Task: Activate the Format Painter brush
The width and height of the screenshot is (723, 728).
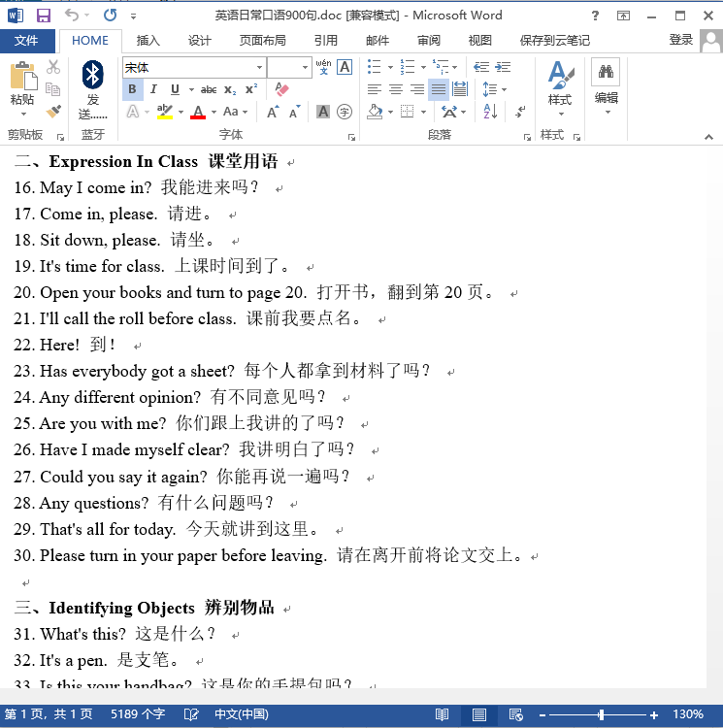Action: point(53,112)
